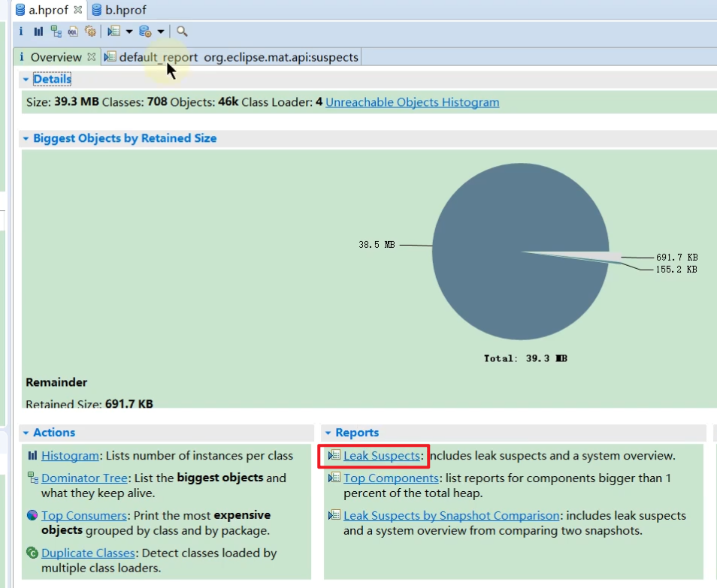Click the Actions section title

54,433
